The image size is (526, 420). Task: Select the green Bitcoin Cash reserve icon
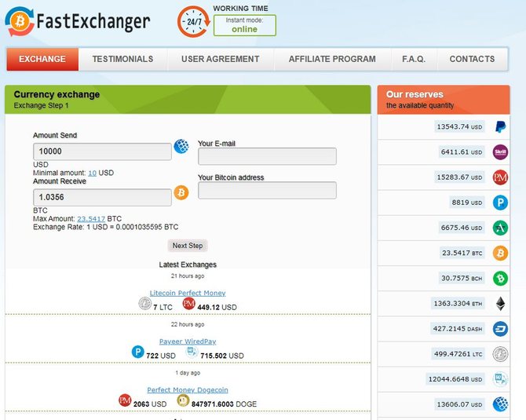500,278
